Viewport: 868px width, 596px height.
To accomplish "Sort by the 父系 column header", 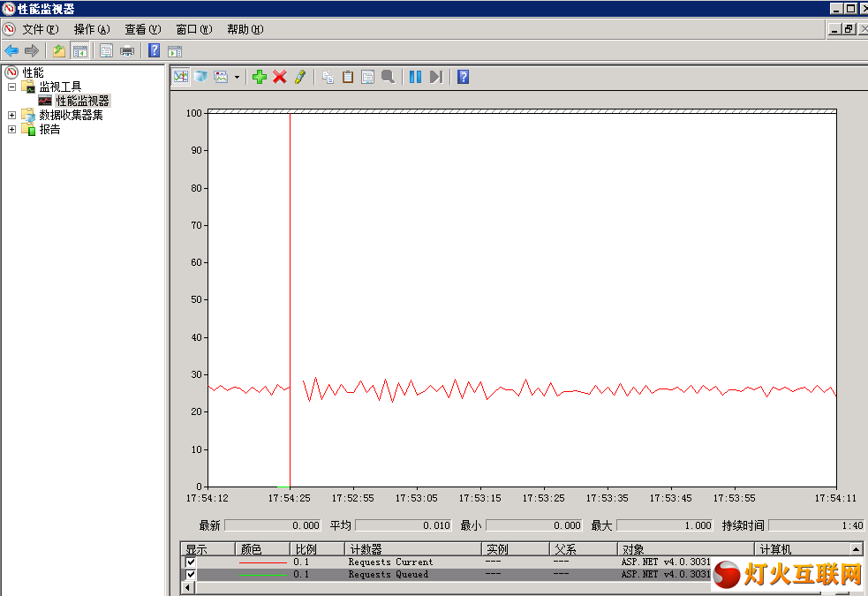I will pyautogui.click(x=584, y=549).
